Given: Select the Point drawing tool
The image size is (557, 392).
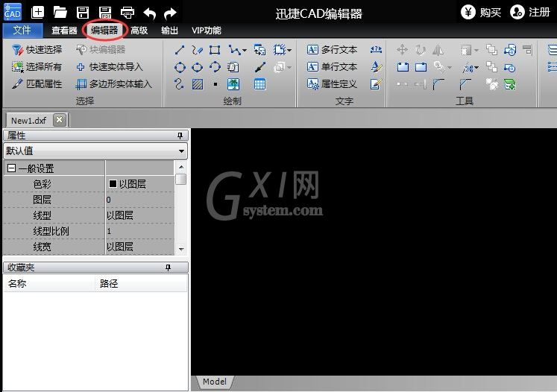Looking at the screenshot, I should point(215,84).
